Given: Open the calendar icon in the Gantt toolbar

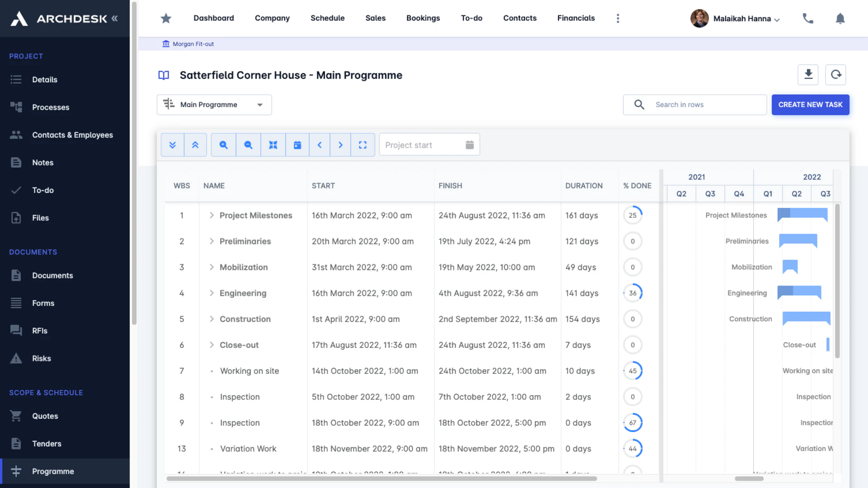Looking at the screenshot, I should pyautogui.click(x=297, y=145).
